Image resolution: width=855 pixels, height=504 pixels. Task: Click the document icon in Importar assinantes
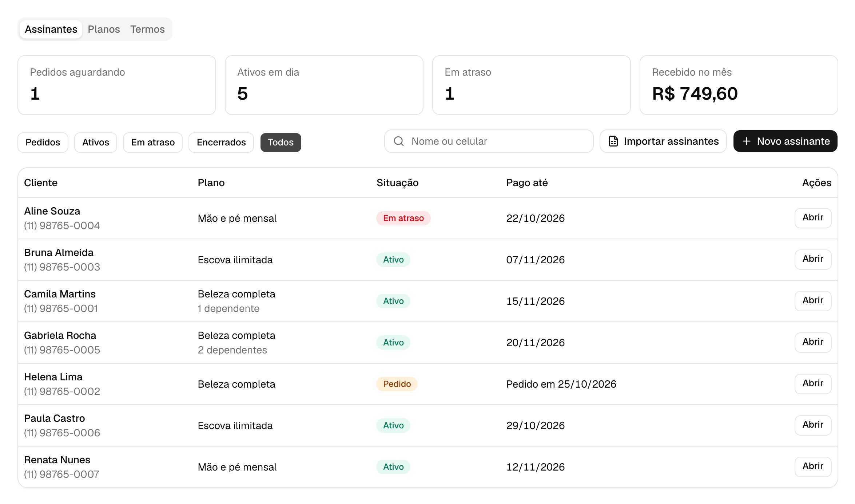pos(613,141)
